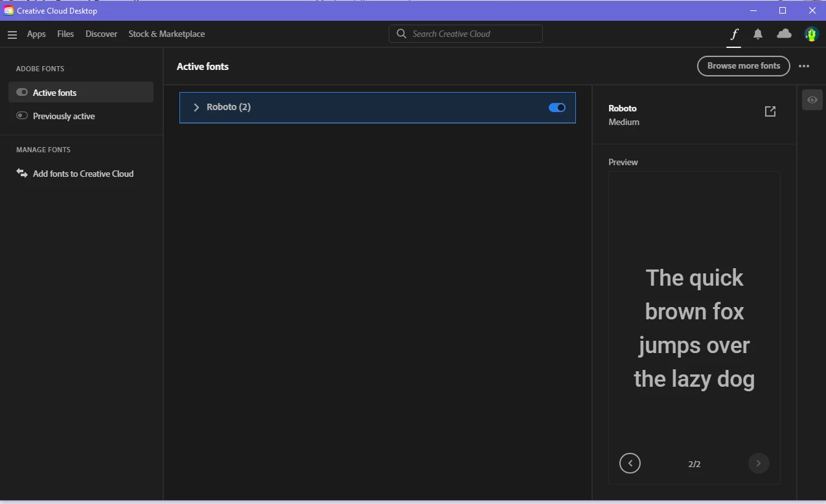The image size is (826, 504).
Task: Check cloud sync status icon
Action: coord(784,34)
